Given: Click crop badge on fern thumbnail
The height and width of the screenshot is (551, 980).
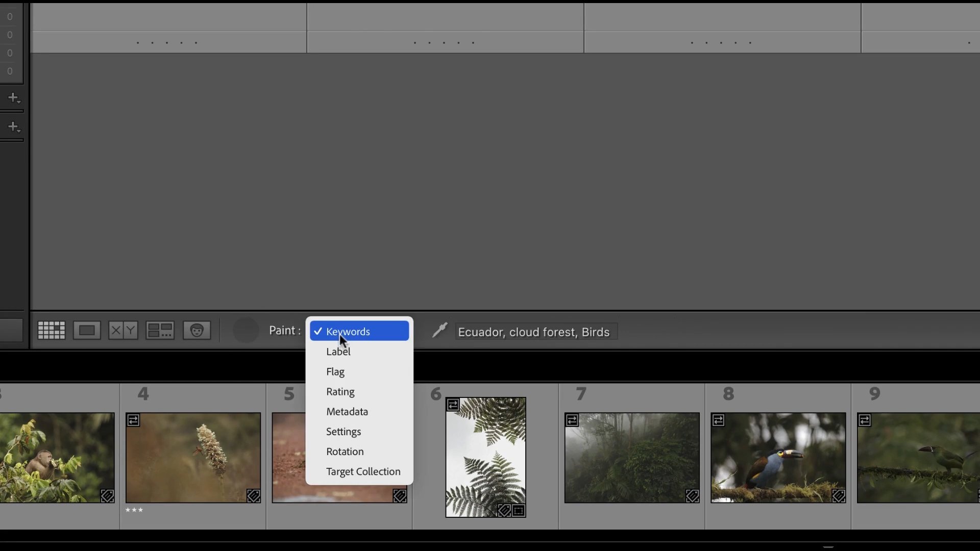Looking at the screenshot, I should [x=519, y=510].
